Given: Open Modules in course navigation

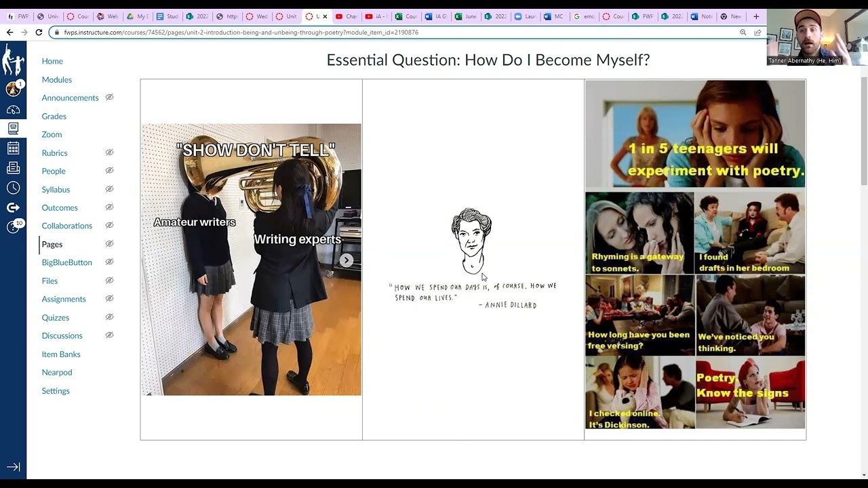Looking at the screenshot, I should [57, 79].
